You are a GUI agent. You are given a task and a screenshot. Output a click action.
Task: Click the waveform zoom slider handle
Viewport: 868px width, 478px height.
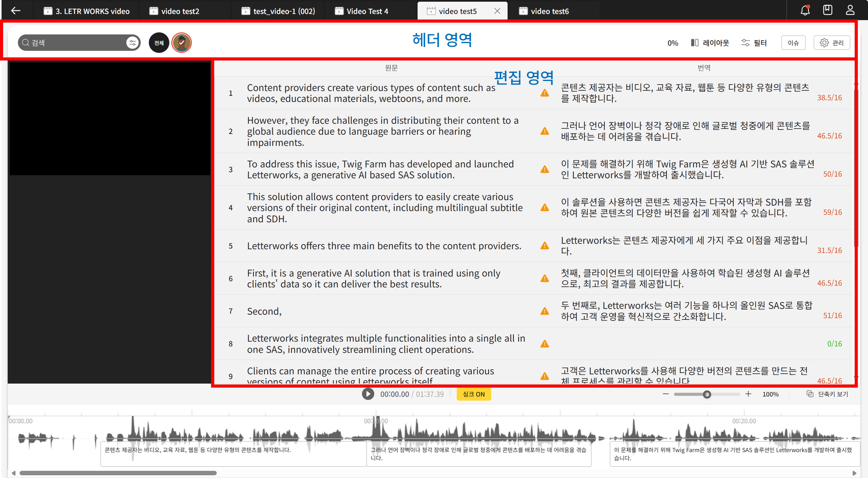(707, 394)
